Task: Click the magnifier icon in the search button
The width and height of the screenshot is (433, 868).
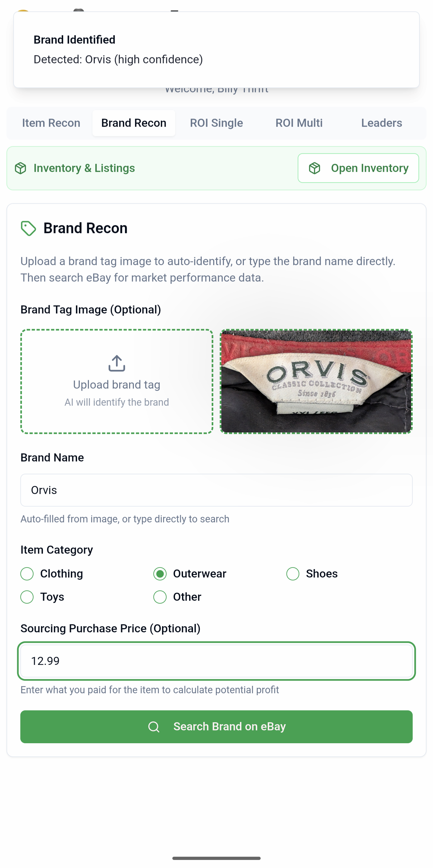Action: [155, 726]
